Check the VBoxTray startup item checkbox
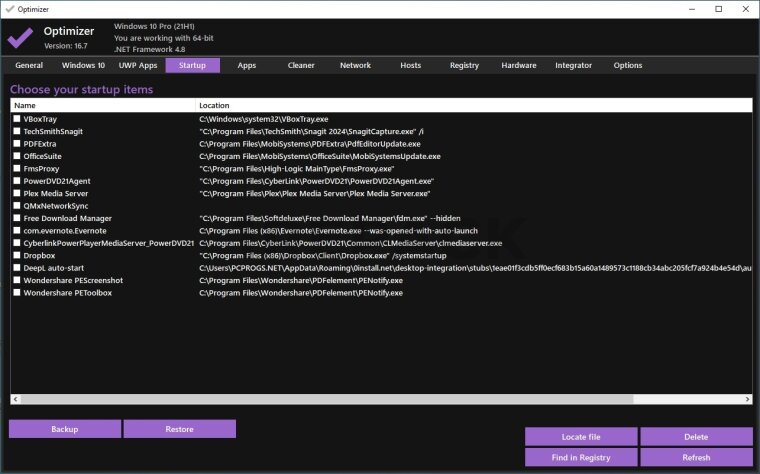The height and width of the screenshot is (474, 760). click(x=17, y=119)
